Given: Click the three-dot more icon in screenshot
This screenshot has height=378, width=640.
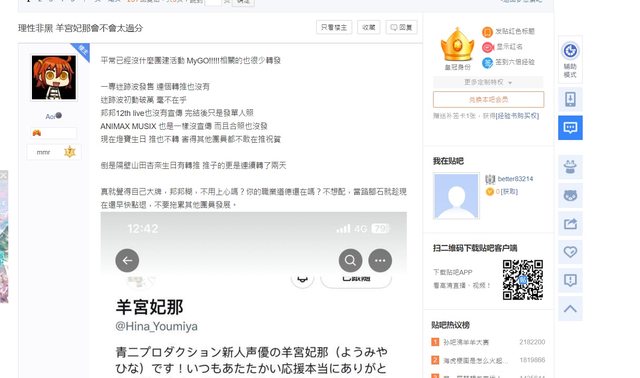Looking at the screenshot, I should 380,260.
